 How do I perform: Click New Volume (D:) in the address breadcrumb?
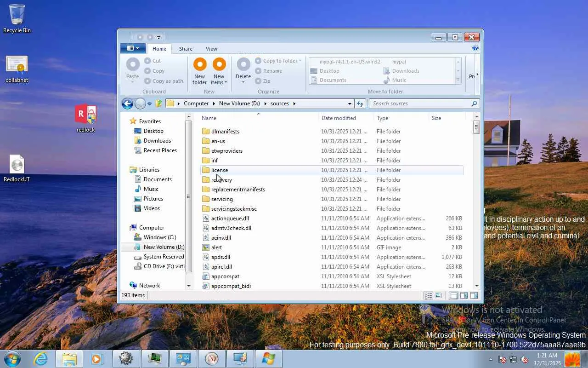coord(239,103)
